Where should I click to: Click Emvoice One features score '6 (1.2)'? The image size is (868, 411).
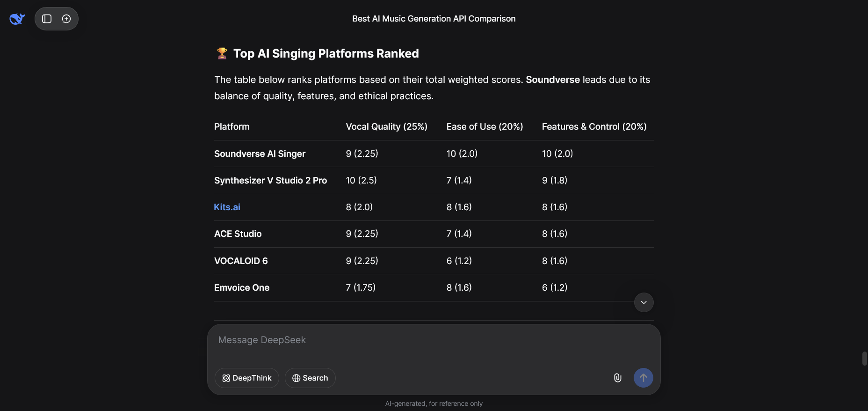(555, 287)
